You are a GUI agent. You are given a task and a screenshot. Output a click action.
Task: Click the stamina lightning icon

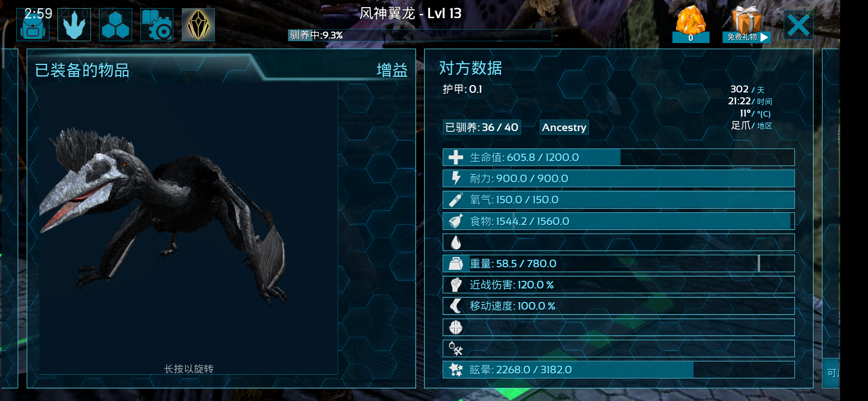456,179
